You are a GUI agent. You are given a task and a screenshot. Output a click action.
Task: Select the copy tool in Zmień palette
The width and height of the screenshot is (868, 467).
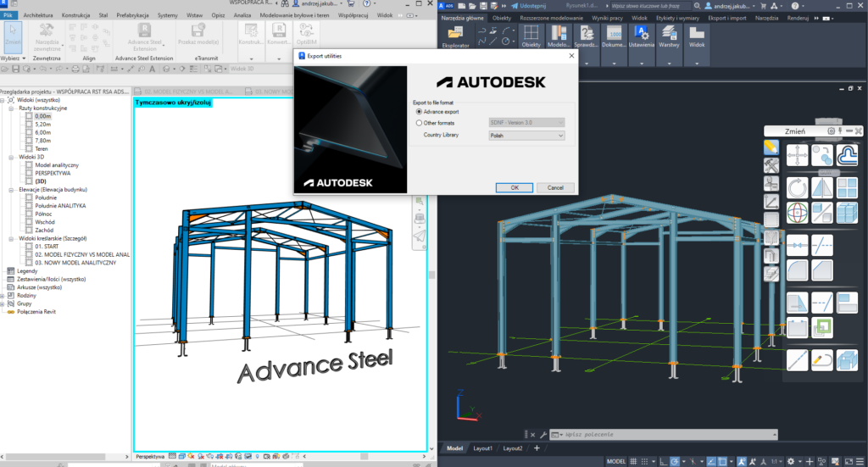[x=822, y=155]
